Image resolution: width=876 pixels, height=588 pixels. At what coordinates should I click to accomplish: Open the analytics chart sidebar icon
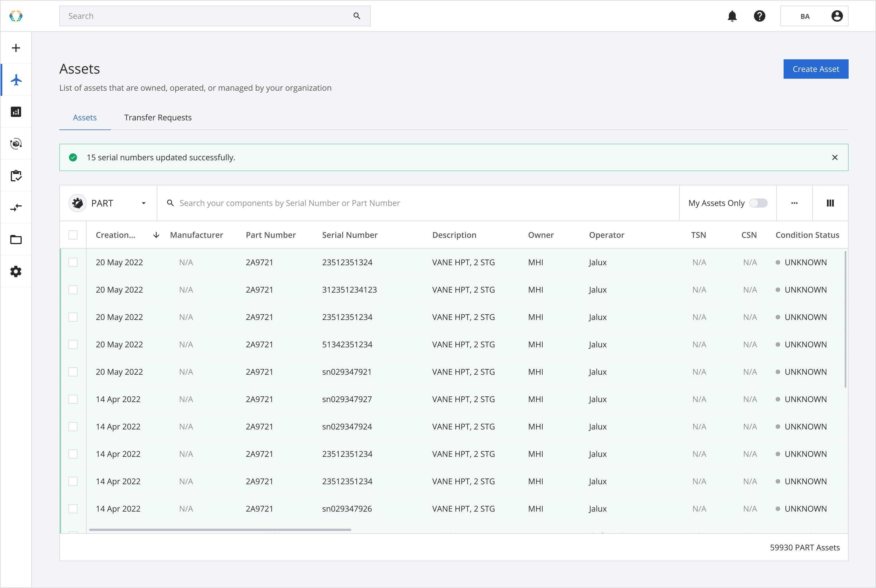pyautogui.click(x=16, y=112)
